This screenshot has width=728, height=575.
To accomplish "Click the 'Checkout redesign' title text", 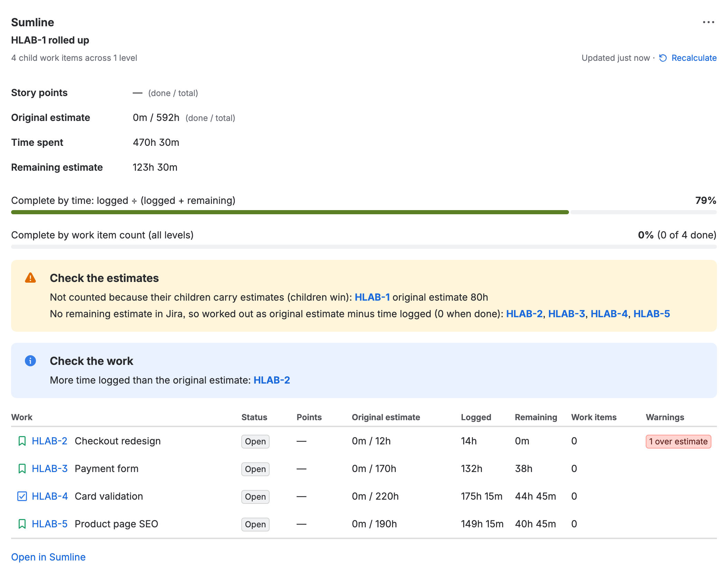I will [118, 441].
